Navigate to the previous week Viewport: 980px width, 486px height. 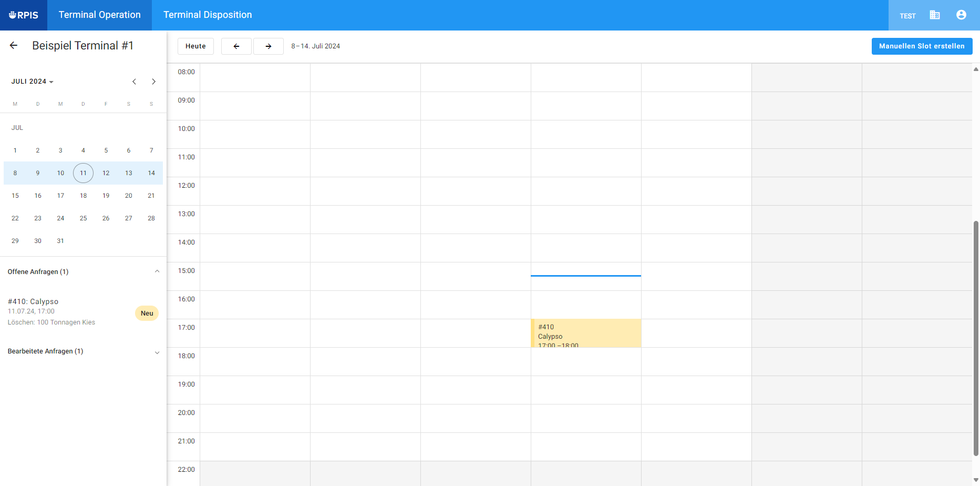236,46
